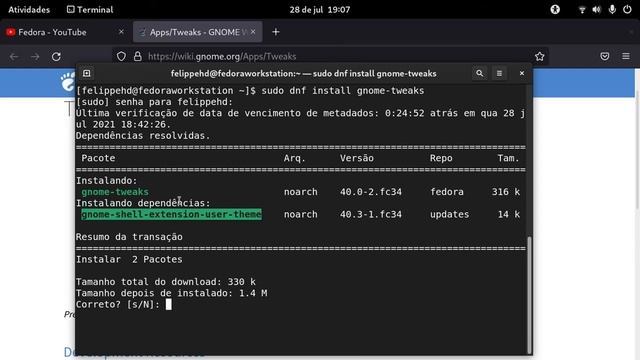
Task: Click the gnome-tweaks package name
Action: coord(115,192)
